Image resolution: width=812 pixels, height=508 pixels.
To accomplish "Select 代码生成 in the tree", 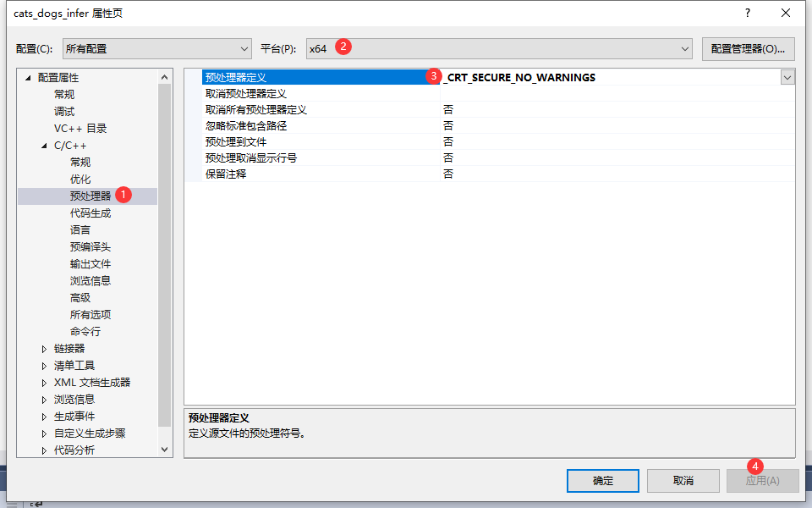I will pyautogui.click(x=91, y=213).
